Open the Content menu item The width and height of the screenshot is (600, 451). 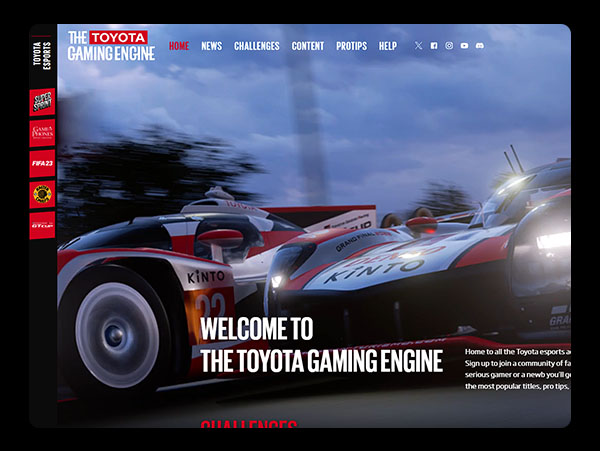(x=308, y=46)
